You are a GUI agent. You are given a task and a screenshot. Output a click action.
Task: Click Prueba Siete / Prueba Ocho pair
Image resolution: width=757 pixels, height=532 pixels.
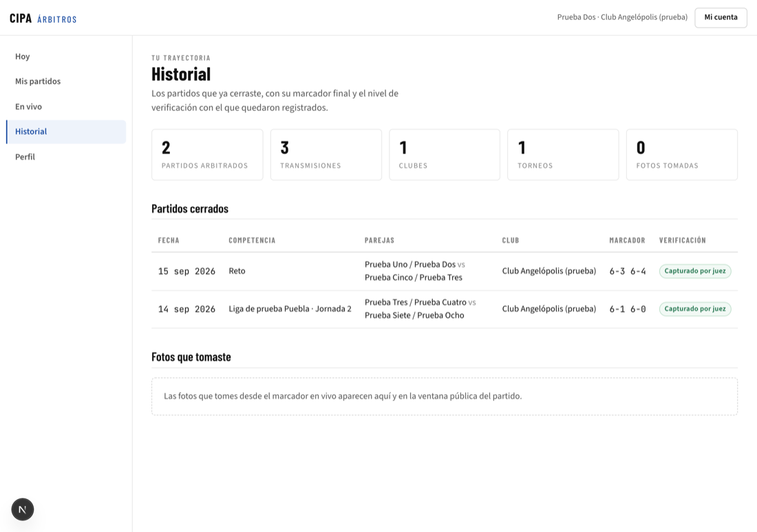pyautogui.click(x=414, y=315)
